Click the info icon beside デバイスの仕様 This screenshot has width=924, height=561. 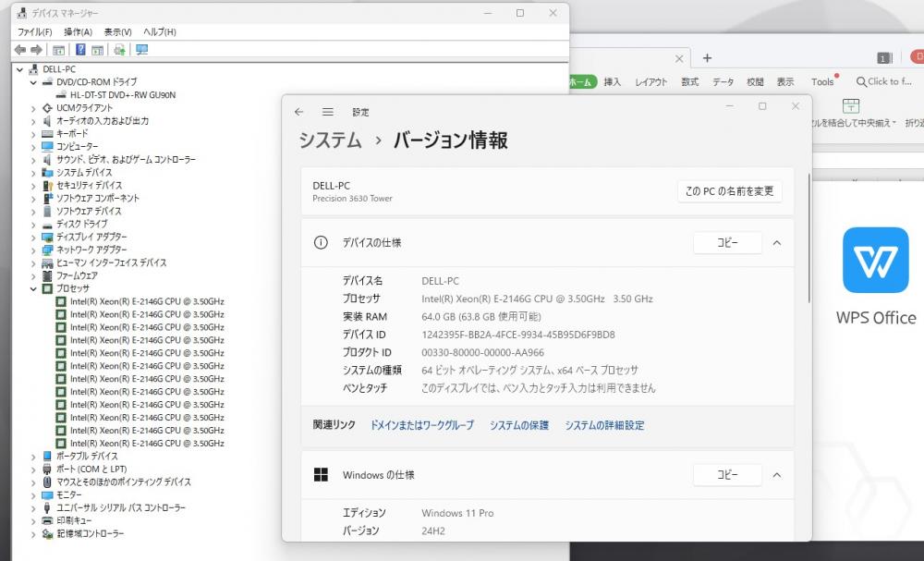pyautogui.click(x=321, y=242)
